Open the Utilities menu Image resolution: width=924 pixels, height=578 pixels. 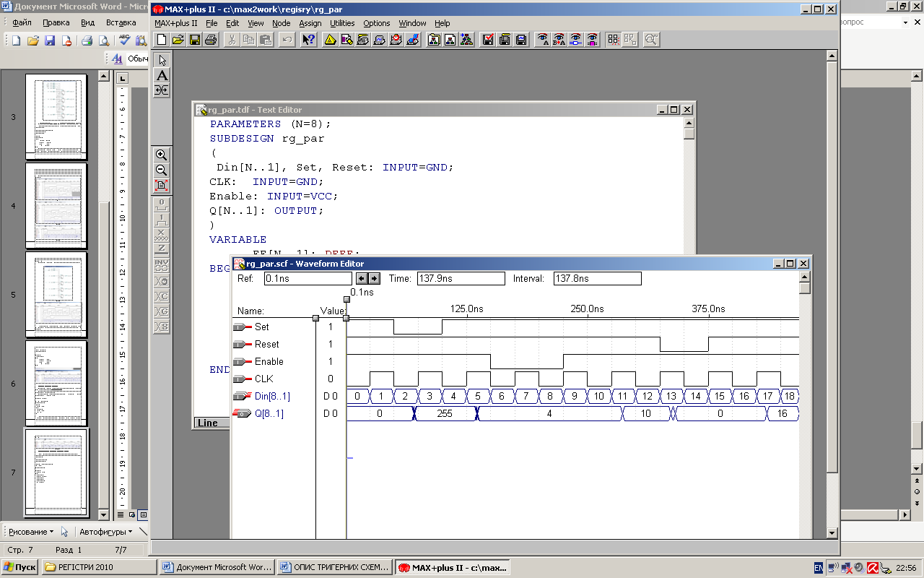[x=342, y=23]
